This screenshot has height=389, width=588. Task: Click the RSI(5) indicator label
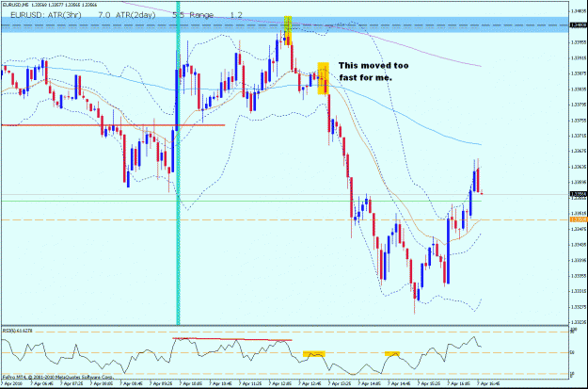(17, 331)
